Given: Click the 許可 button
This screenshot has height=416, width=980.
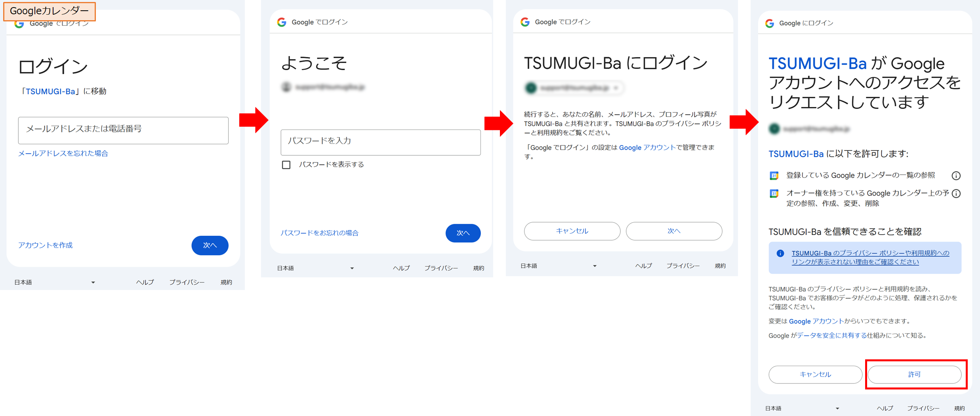Looking at the screenshot, I should point(914,374).
